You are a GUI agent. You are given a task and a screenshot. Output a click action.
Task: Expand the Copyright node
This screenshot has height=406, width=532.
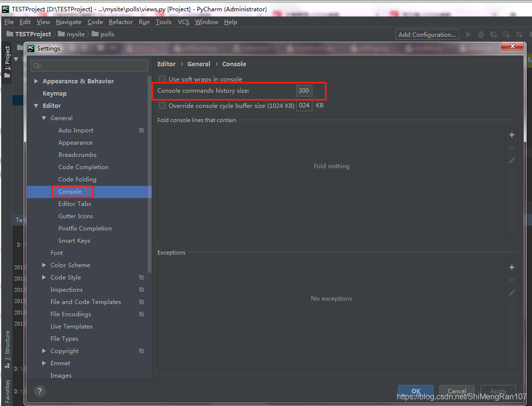click(44, 351)
